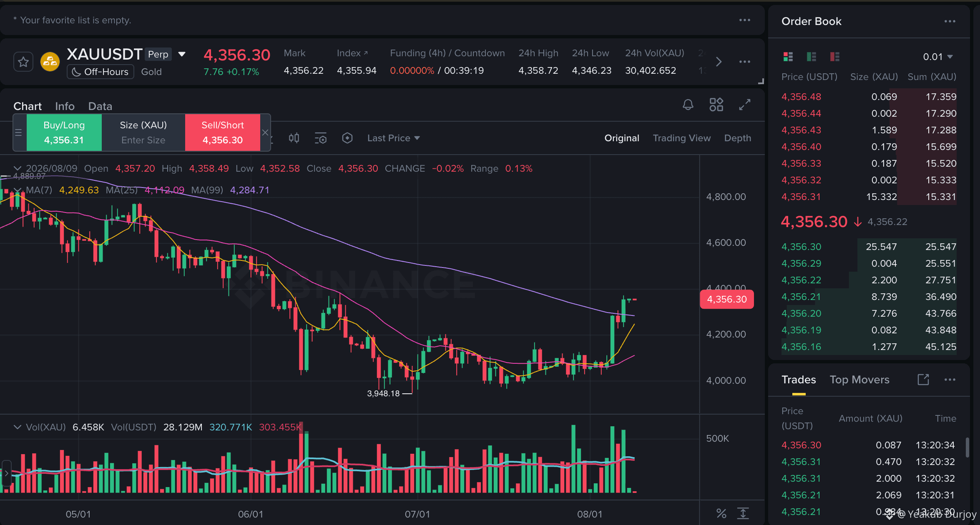Viewport: 980px width, 525px height.
Task: Open favorites bar three-dot menu
Action: 745,20
